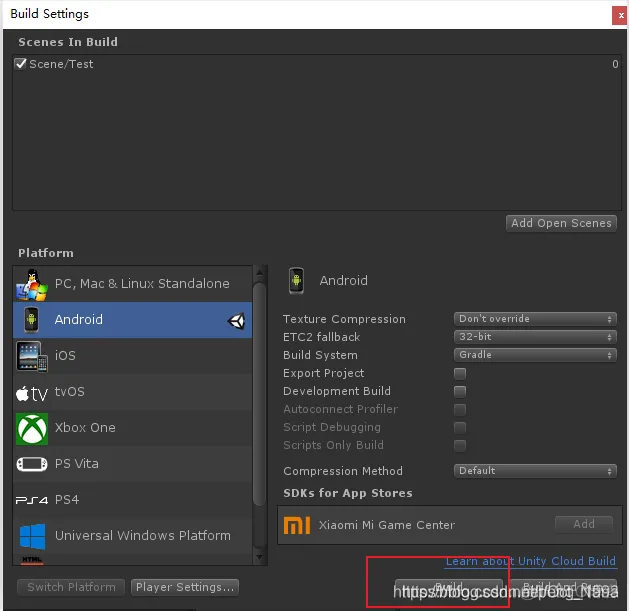Select the Xbox One platform row
This screenshot has width=629, height=611.
click(133, 428)
